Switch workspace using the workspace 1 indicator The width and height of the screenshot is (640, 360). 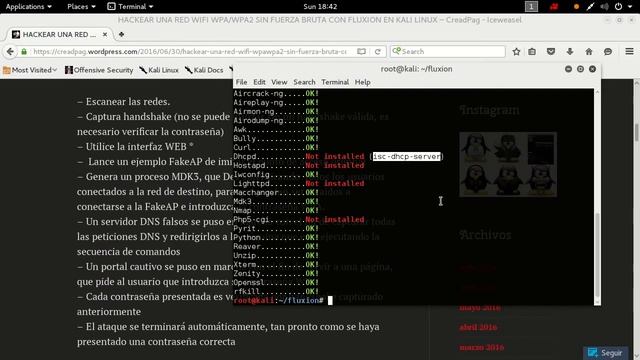(531, 7)
